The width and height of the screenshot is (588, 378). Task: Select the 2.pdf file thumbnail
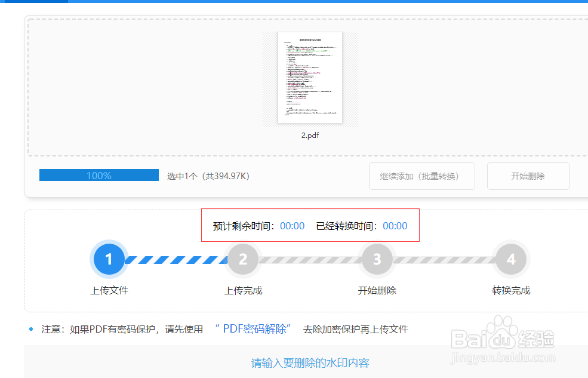click(311, 78)
